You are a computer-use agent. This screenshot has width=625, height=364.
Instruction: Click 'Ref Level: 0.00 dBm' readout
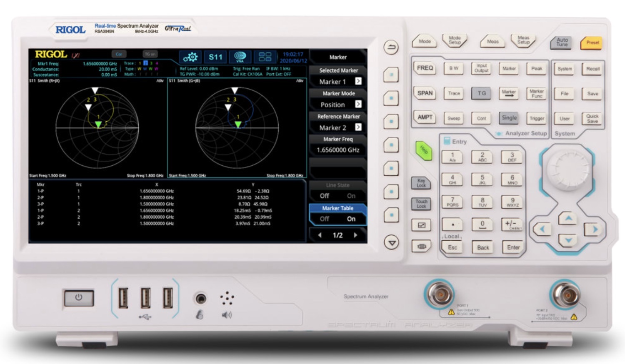[x=199, y=69]
